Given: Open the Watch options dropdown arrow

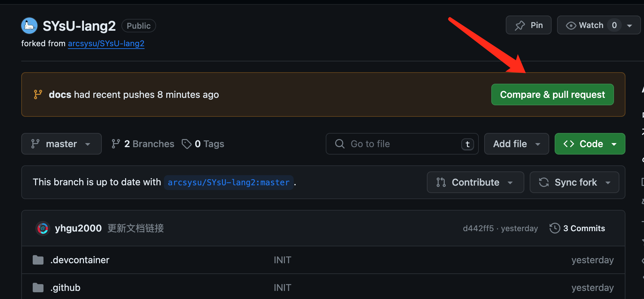Looking at the screenshot, I should pos(630,26).
